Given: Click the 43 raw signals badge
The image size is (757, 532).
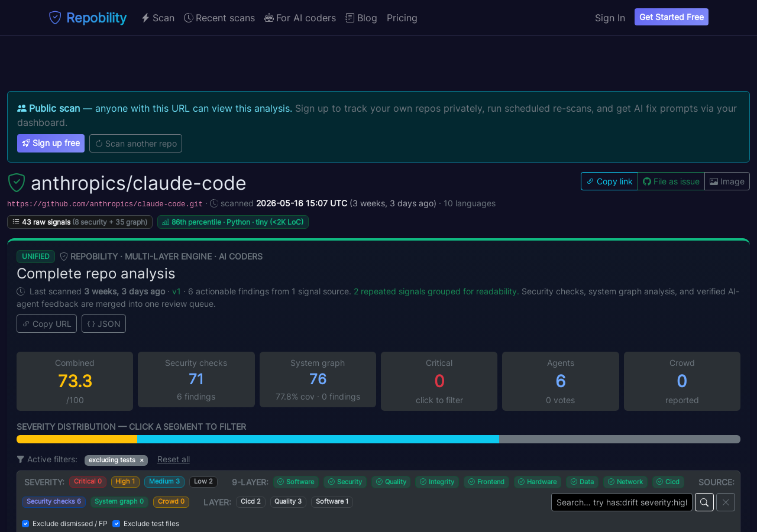Looking at the screenshot, I should pyautogui.click(x=80, y=222).
